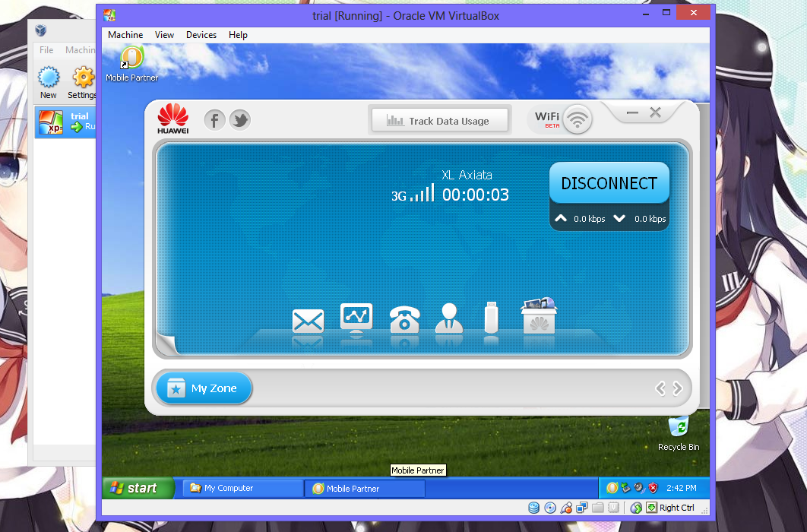Open the Huawei logo link

click(173, 119)
